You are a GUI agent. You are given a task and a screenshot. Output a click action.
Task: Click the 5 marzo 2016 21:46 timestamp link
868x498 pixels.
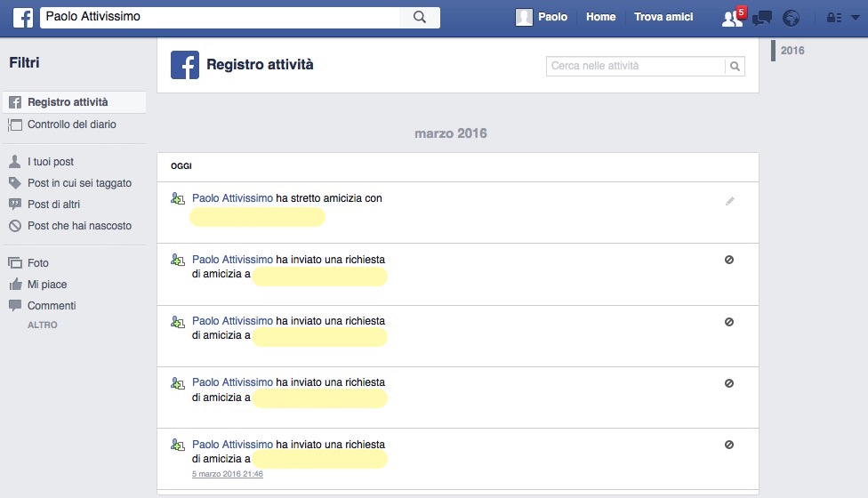tap(228, 474)
